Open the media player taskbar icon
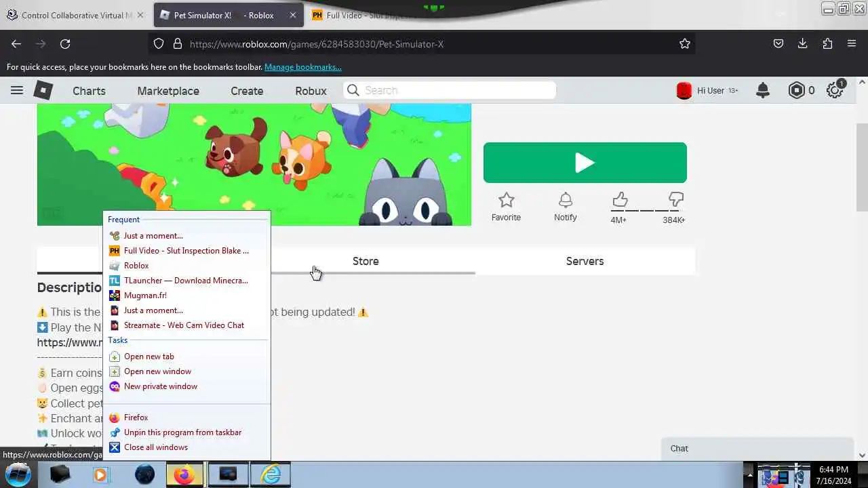 pos(100,474)
